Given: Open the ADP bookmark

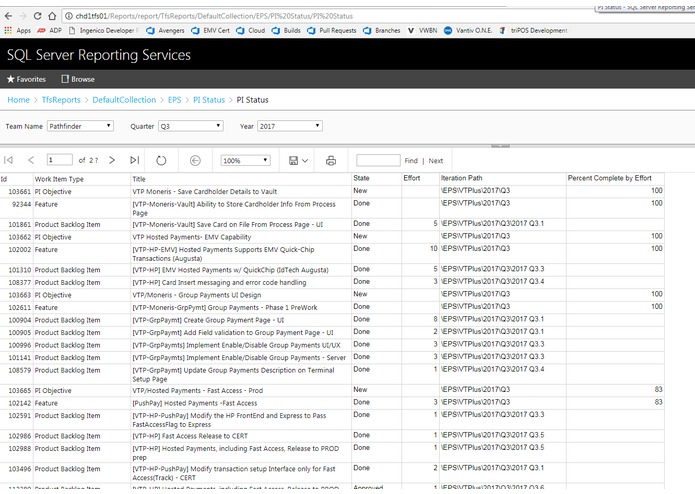Looking at the screenshot, I should 50,31.
